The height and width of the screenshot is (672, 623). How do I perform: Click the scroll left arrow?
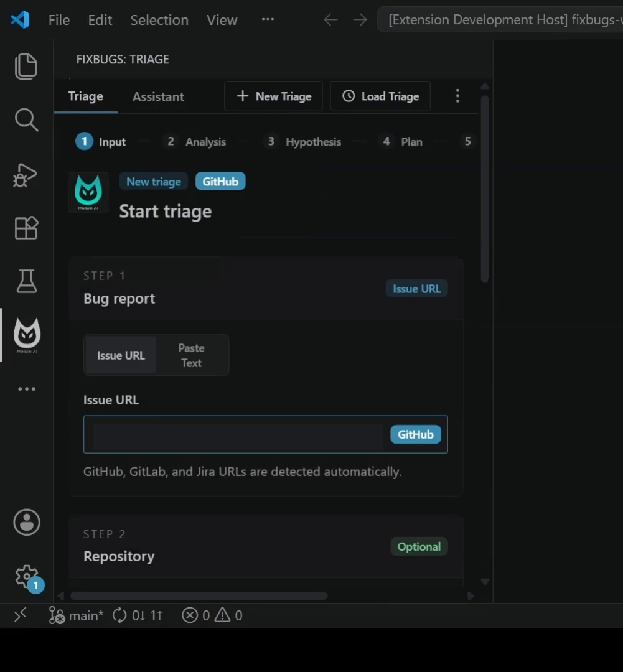60,596
